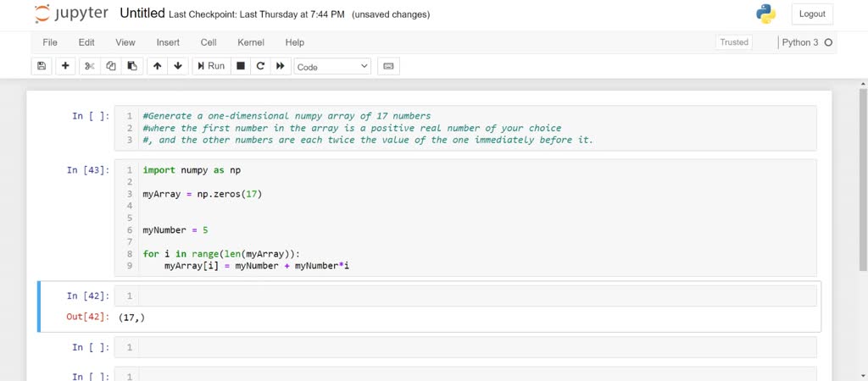Run the current cell

(x=211, y=66)
